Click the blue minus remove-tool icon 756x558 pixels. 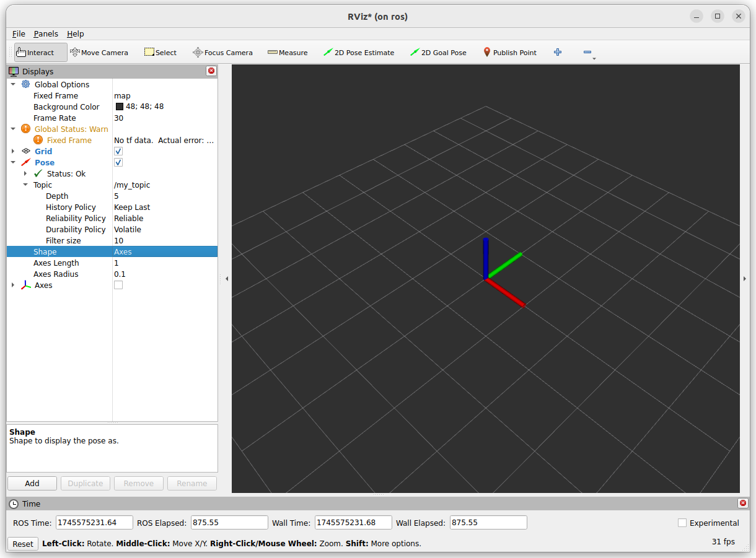pyautogui.click(x=587, y=53)
